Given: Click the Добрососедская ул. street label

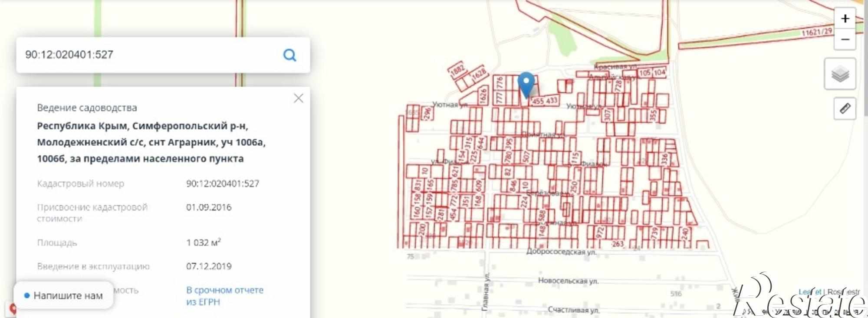Looking at the screenshot, I should pos(561,252).
